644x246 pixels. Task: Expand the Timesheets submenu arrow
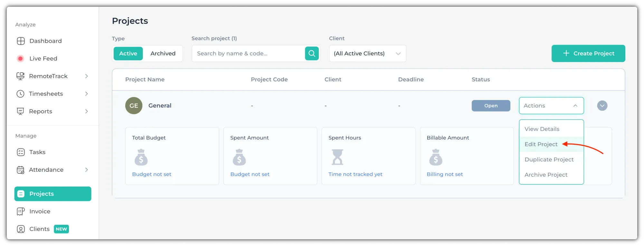coord(86,94)
